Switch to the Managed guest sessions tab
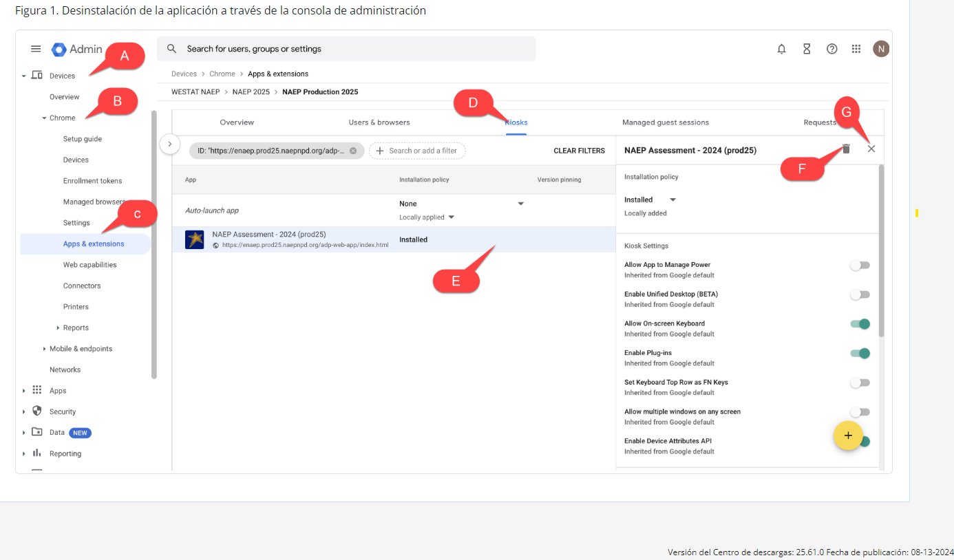The width and height of the screenshot is (954, 560). coord(666,122)
